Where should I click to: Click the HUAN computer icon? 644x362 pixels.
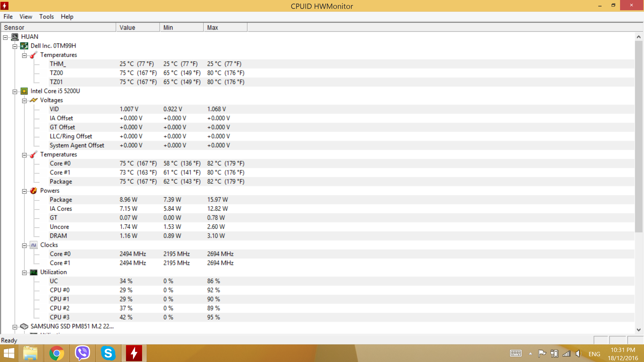(15, 37)
